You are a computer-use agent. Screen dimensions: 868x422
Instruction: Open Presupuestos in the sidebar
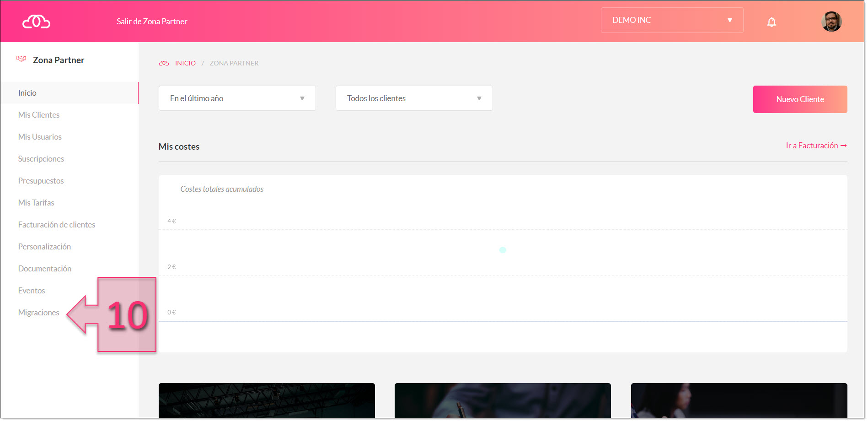[41, 181]
